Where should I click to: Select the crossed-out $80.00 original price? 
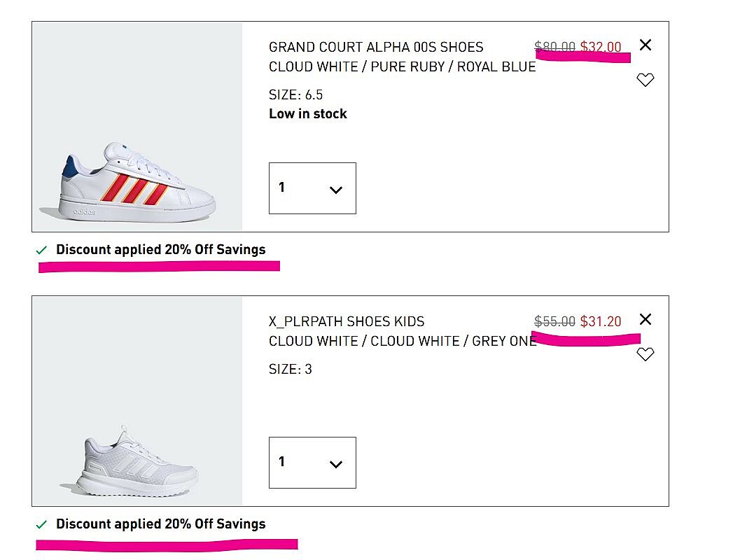pos(555,47)
